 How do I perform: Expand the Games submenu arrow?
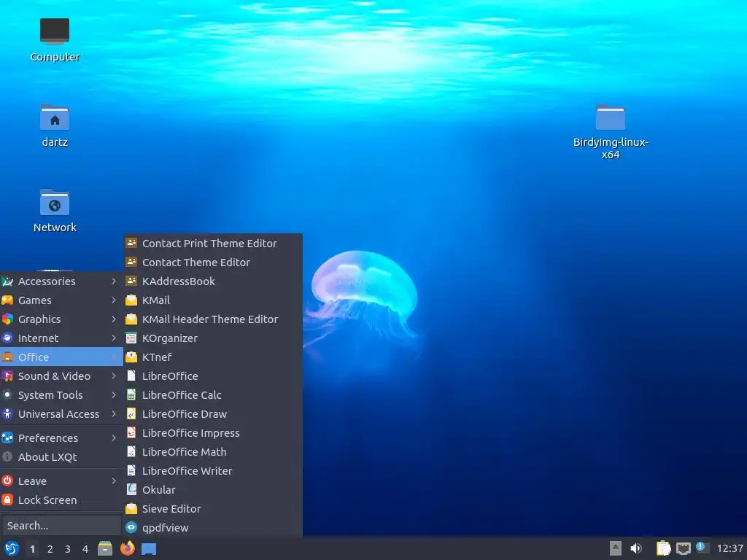[114, 300]
